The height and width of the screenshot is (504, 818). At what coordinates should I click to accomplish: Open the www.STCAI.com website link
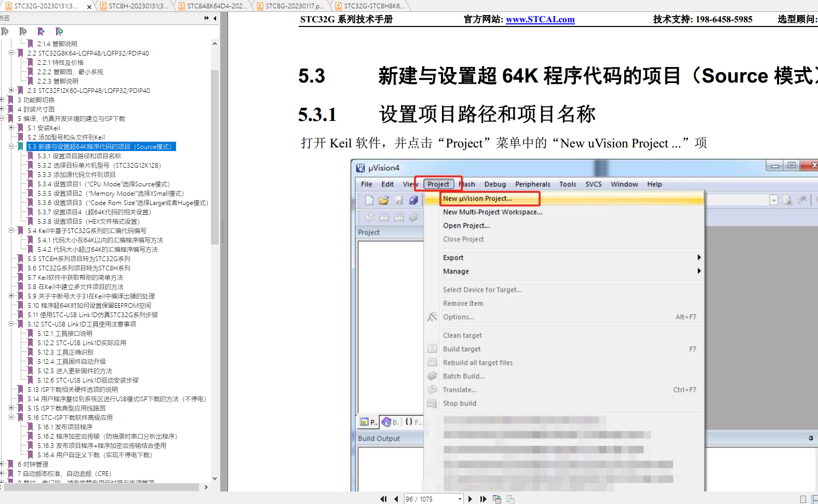540,20
